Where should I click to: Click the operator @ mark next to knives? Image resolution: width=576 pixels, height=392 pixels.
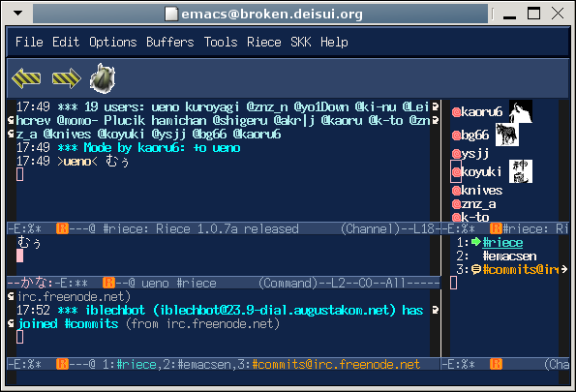pyautogui.click(x=456, y=191)
